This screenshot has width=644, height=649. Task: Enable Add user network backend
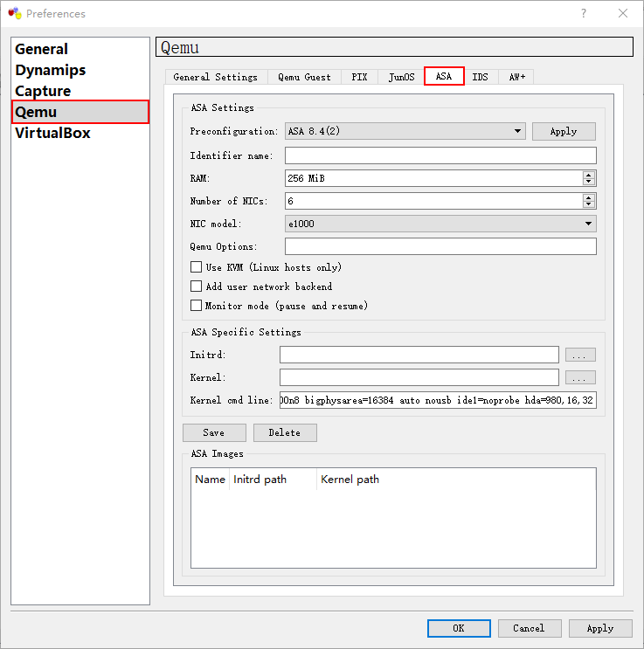(197, 287)
